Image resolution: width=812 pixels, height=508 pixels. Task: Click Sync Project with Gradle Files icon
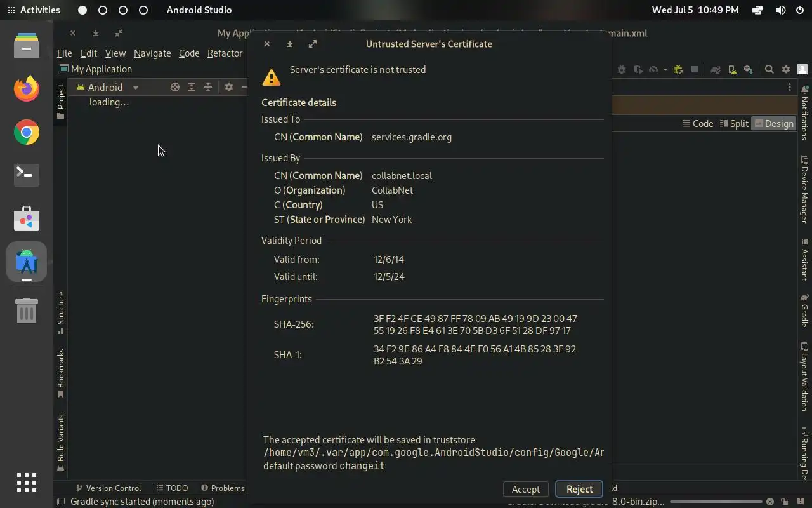point(716,69)
